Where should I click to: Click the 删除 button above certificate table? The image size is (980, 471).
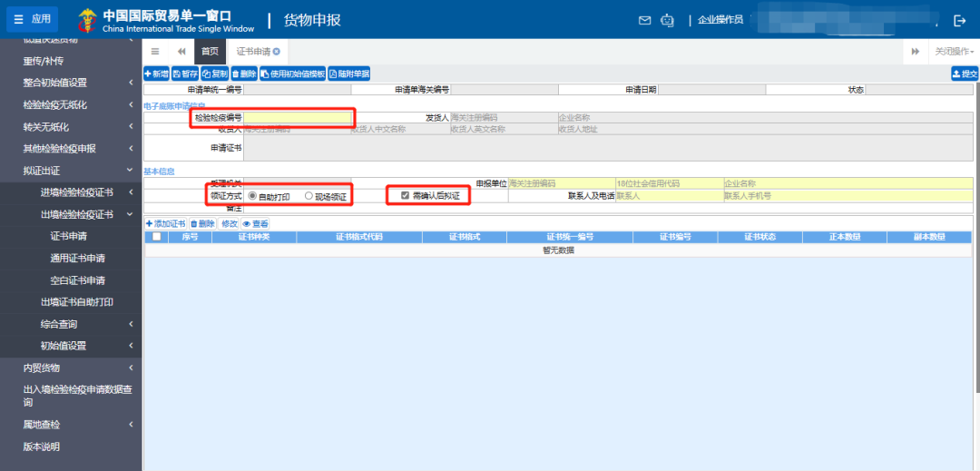[x=202, y=223]
